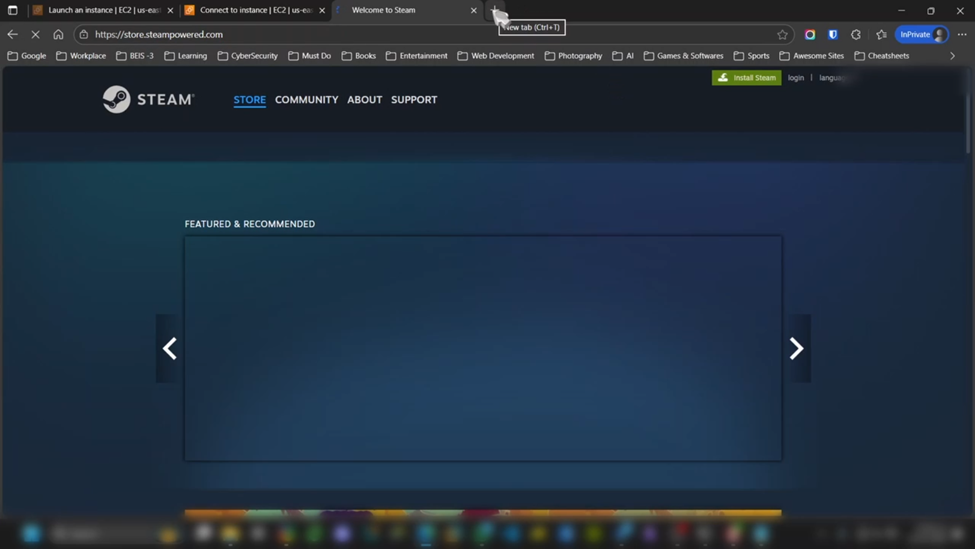The image size is (975, 549).
Task: Switch to the Launch an instance tab
Action: pos(100,10)
